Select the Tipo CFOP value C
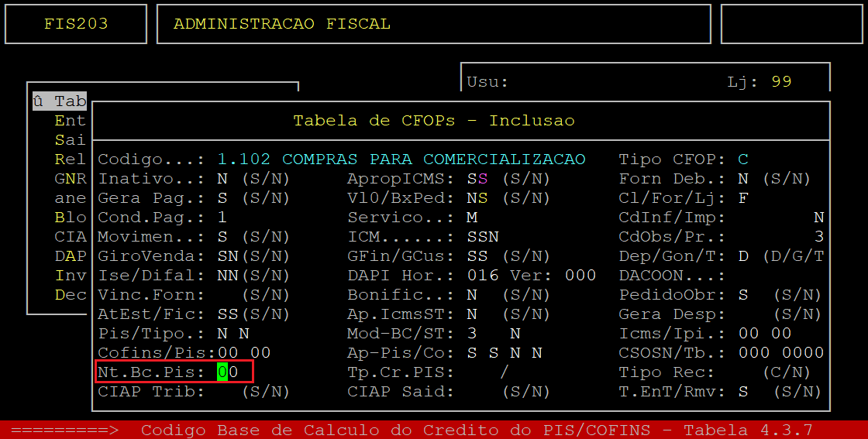The image size is (868, 439). (742, 159)
